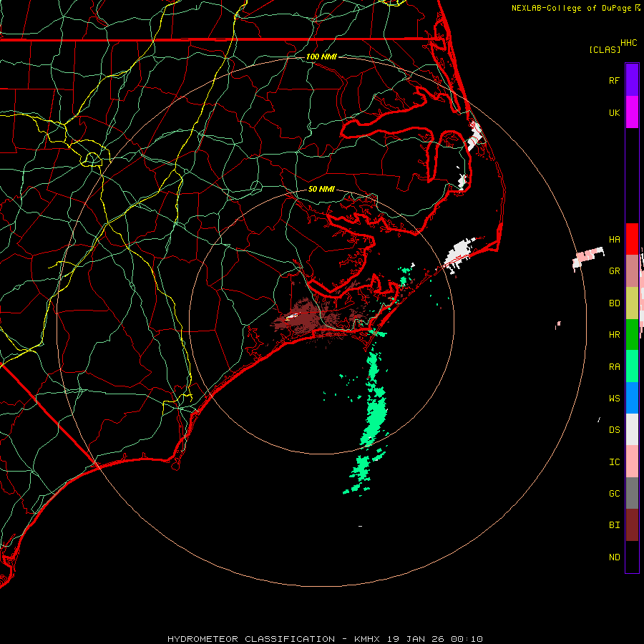The height and width of the screenshot is (644, 644).
Task: Click the GR graupel legend swatch
Action: pos(632,271)
